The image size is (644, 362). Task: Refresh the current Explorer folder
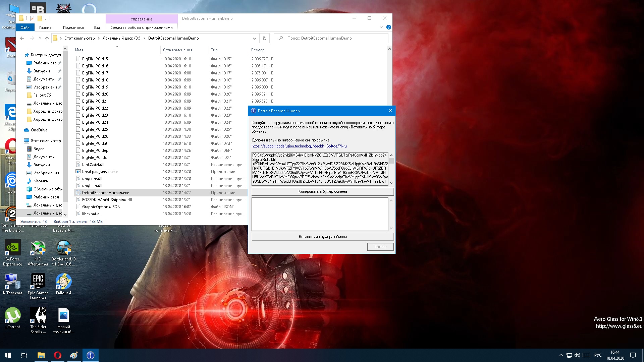coord(264,38)
